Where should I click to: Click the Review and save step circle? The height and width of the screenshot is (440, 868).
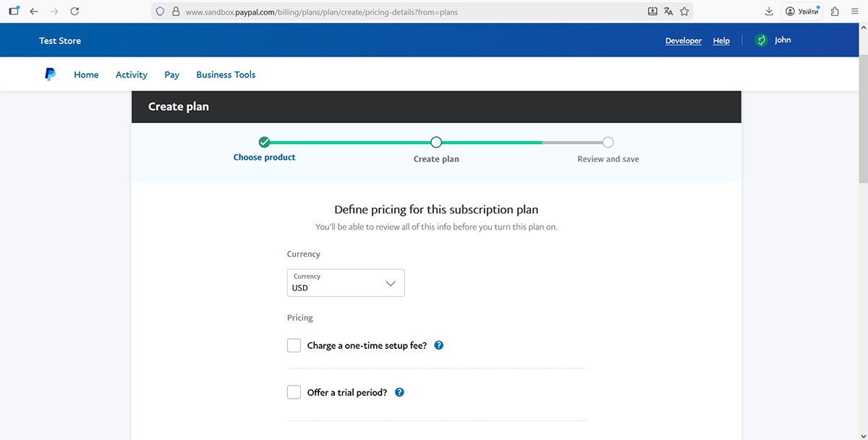608,142
